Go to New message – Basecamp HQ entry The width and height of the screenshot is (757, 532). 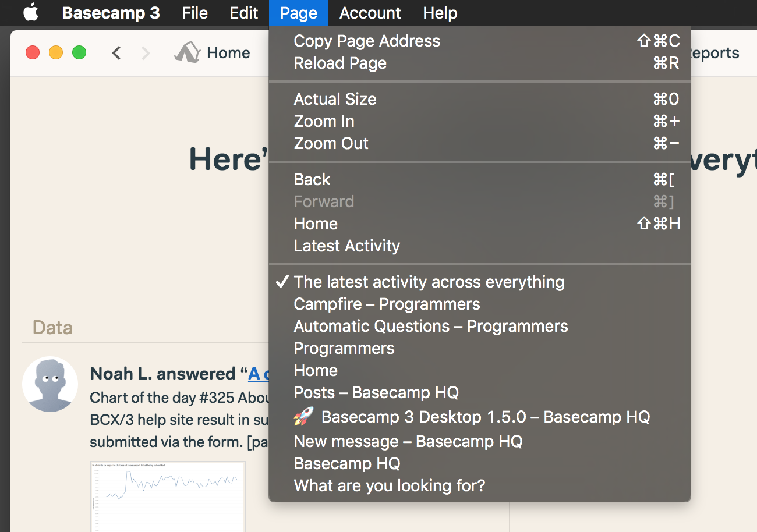pos(480,441)
